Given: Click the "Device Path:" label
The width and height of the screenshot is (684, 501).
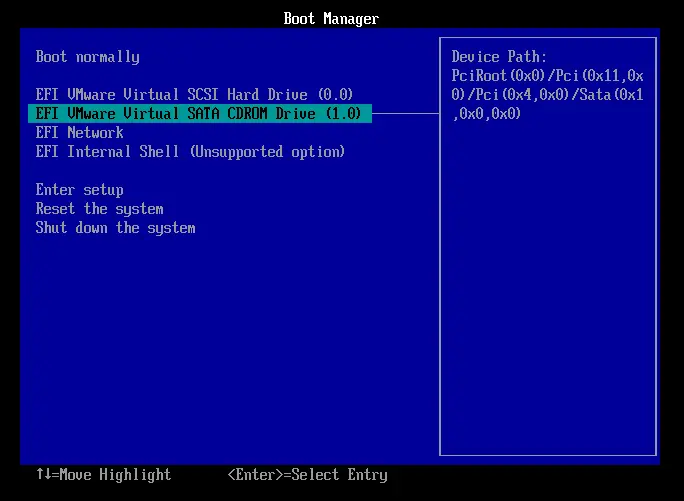Looking at the screenshot, I should click(x=499, y=57).
